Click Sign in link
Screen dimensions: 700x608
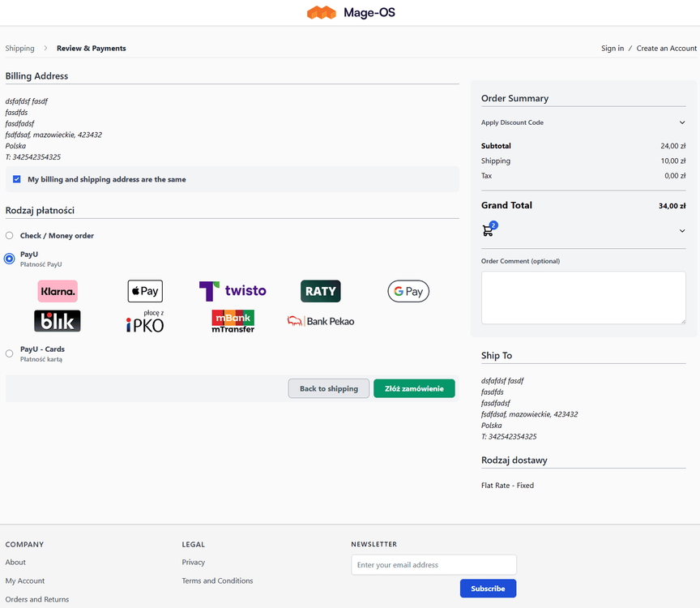pos(612,49)
